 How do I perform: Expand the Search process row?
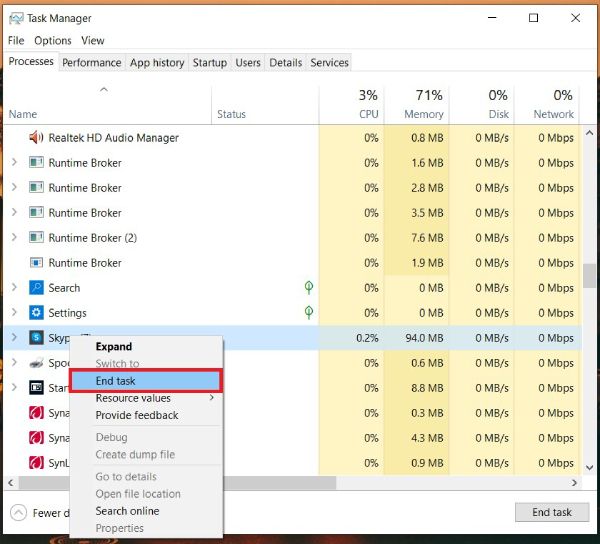(14, 288)
